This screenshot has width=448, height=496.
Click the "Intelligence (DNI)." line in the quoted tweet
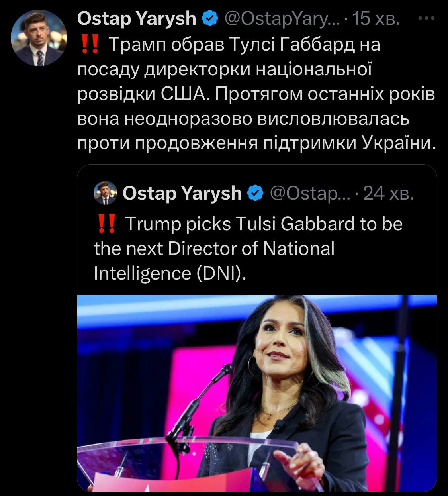pos(170,273)
